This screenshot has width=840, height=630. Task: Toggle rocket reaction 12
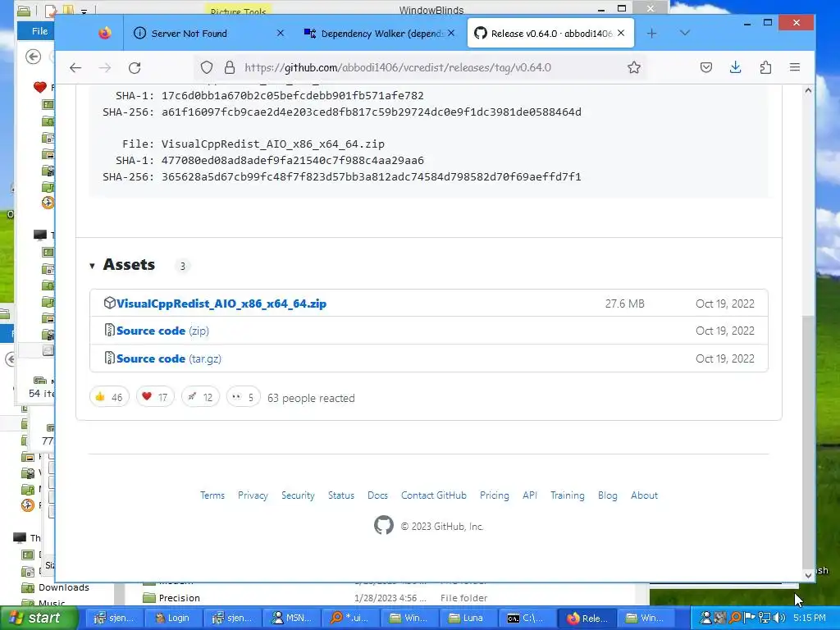[200, 397]
